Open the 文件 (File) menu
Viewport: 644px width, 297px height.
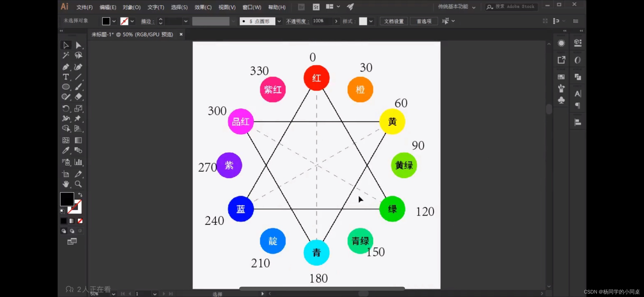84,7
